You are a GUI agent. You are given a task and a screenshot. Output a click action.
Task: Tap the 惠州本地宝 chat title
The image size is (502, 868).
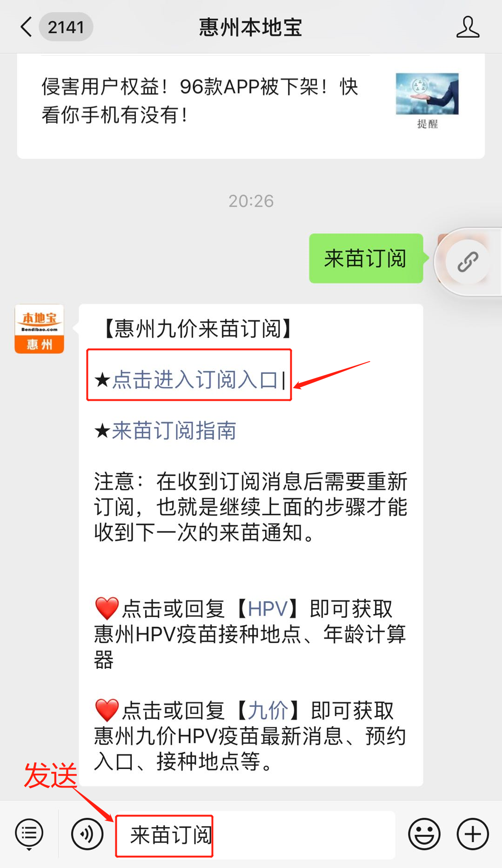[251, 27]
